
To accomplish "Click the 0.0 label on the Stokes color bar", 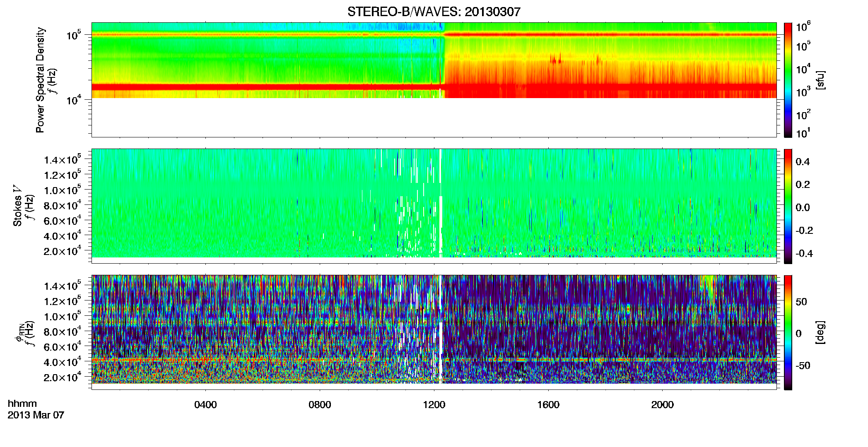I will coord(803,207).
